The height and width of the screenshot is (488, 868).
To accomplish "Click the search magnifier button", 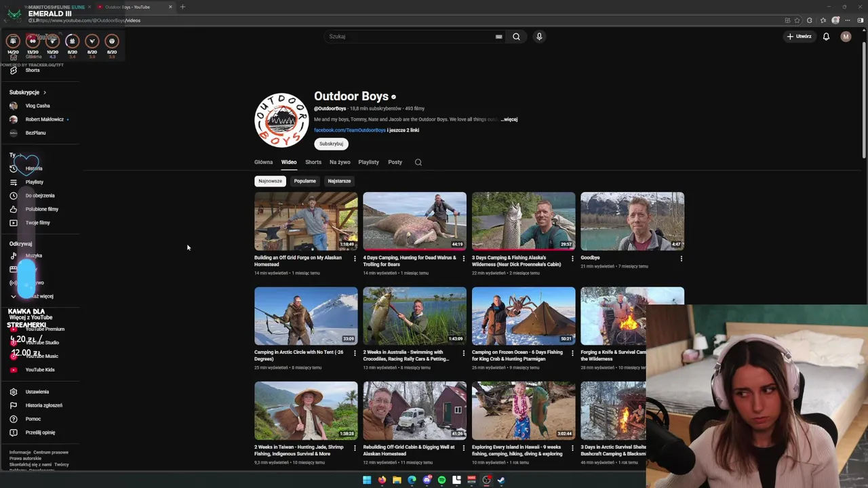I will pos(516,37).
